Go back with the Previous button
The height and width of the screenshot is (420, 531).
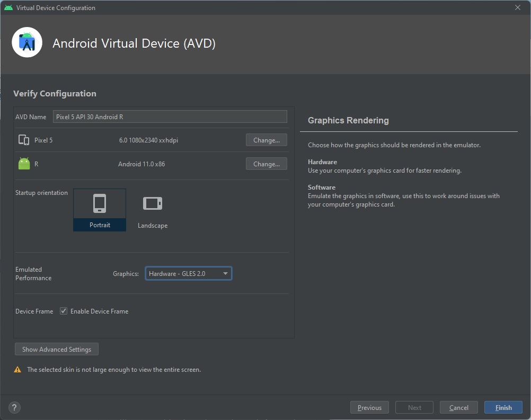click(369, 407)
